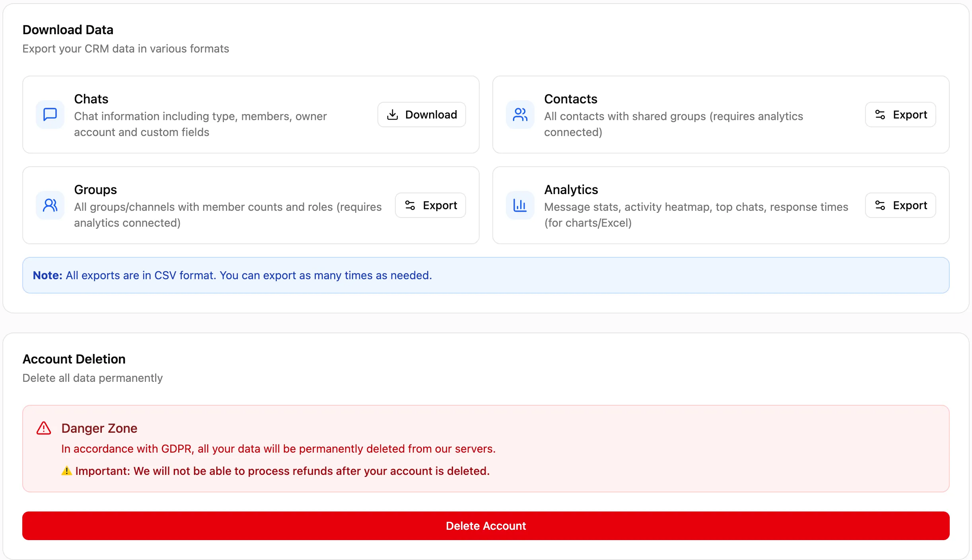Click the sliders icon on Contacts Export
Image resolution: width=972 pixels, height=560 pixels.
[x=880, y=115]
